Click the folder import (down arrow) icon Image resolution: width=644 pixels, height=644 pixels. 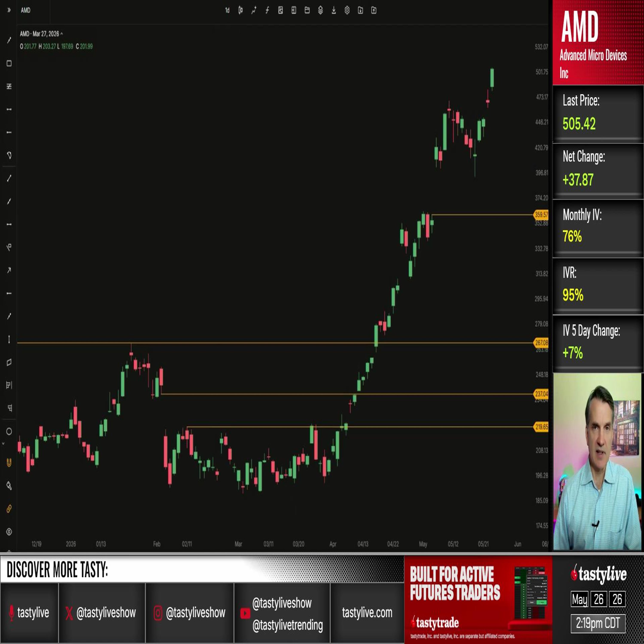point(360,10)
